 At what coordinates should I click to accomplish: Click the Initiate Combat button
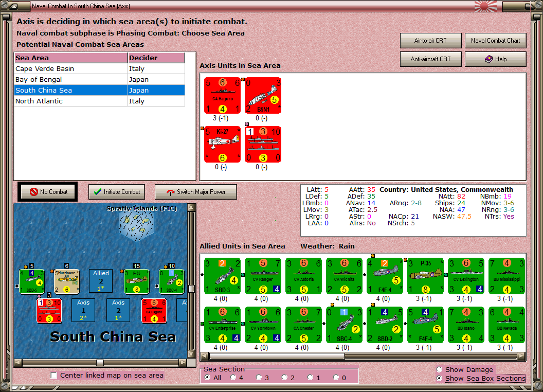pos(117,192)
